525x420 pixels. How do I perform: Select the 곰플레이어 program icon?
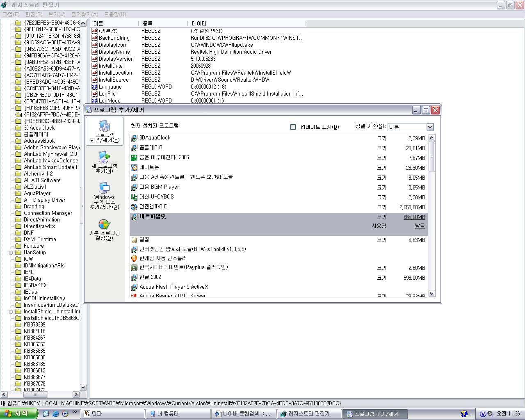pyautogui.click(x=134, y=148)
